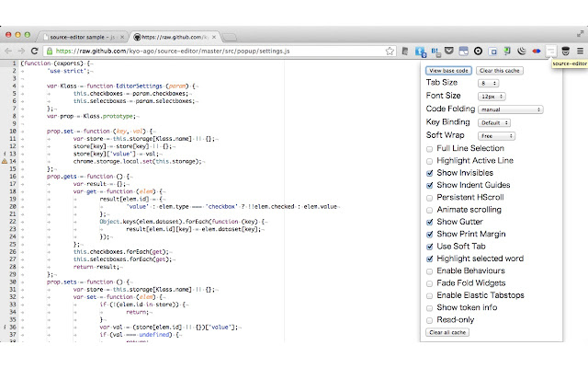Click the blue square screenshot extension icon

click(x=492, y=52)
